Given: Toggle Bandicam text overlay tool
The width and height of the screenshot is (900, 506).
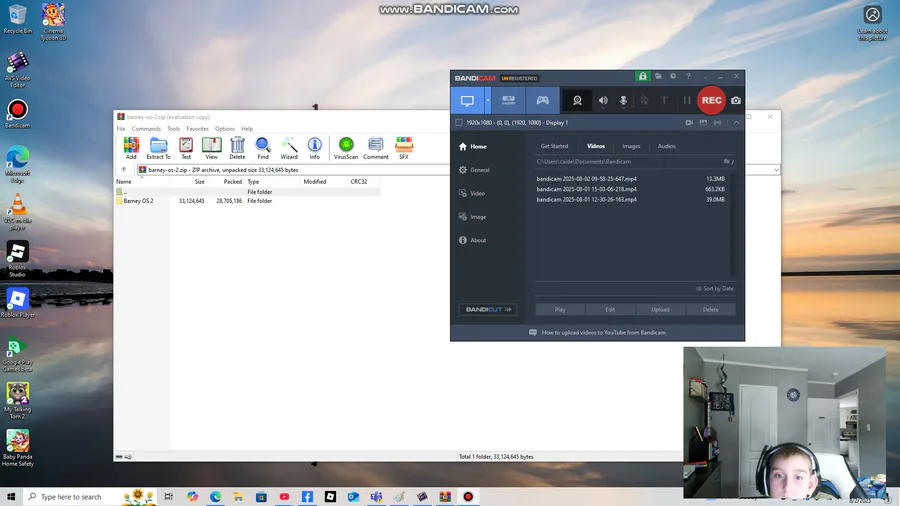Looking at the screenshot, I should click(664, 100).
